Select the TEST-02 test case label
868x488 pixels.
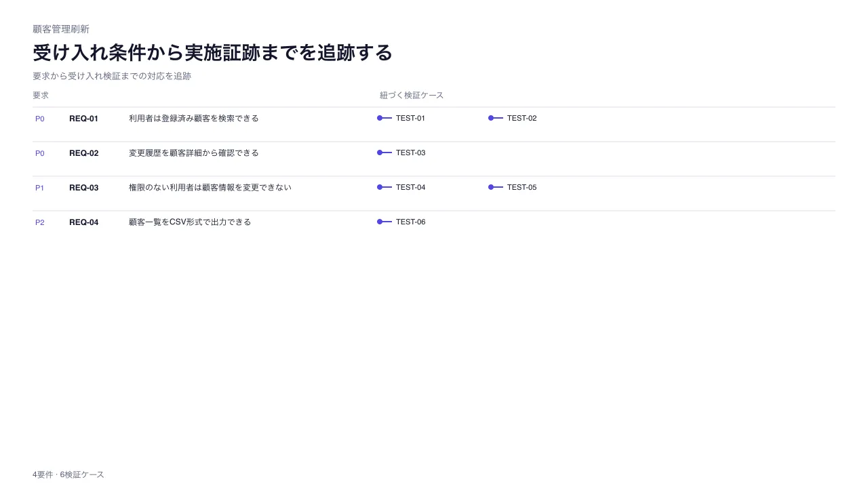(x=521, y=118)
